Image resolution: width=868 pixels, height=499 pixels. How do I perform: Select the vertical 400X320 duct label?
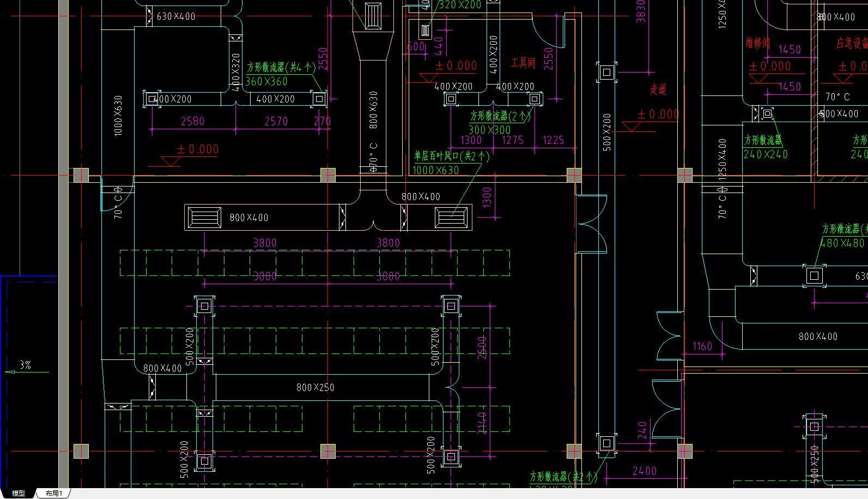(235, 71)
